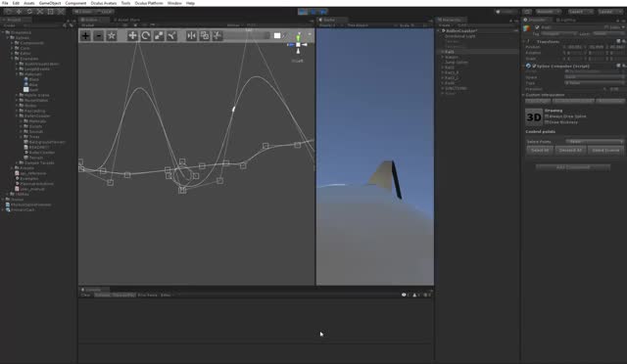The image size is (627, 364).
Task: Toggle the Spline Computer script checkbox
Action: point(534,66)
